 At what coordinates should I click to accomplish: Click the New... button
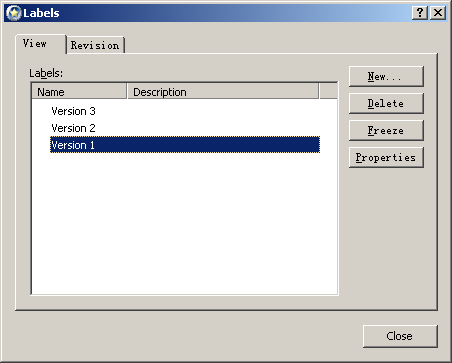tap(386, 76)
